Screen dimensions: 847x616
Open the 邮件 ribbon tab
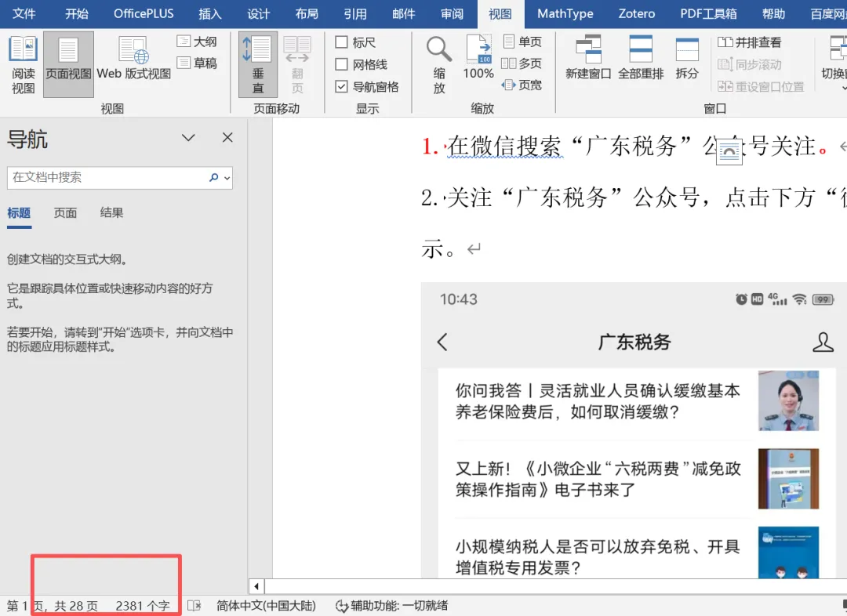coord(404,13)
